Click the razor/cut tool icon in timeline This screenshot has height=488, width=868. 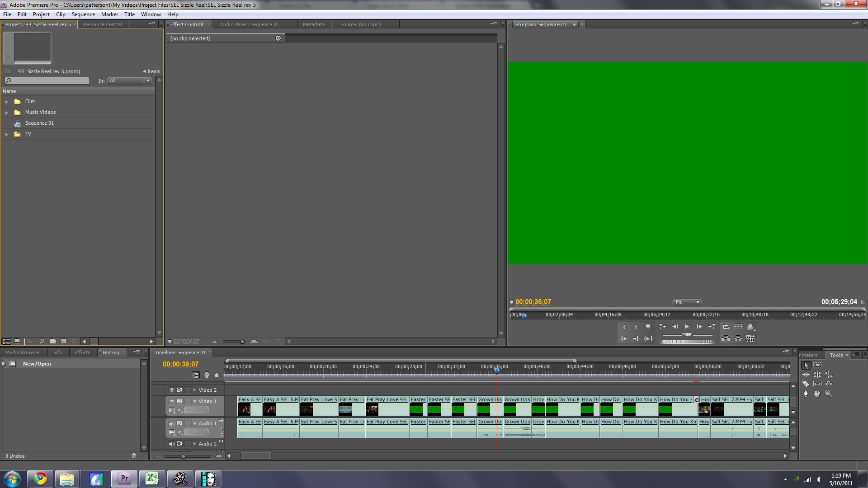pyautogui.click(x=806, y=383)
